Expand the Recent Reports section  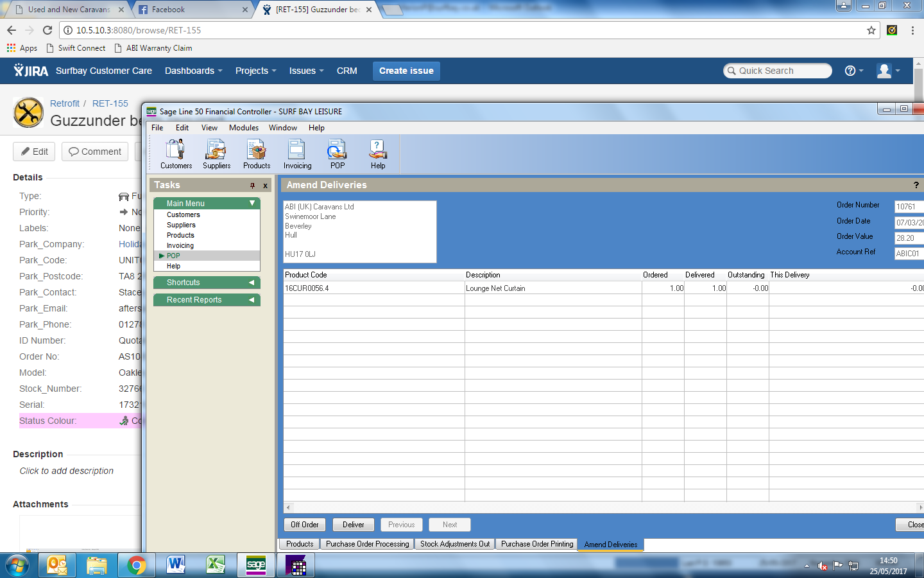pyautogui.click(x=252, y=300)
